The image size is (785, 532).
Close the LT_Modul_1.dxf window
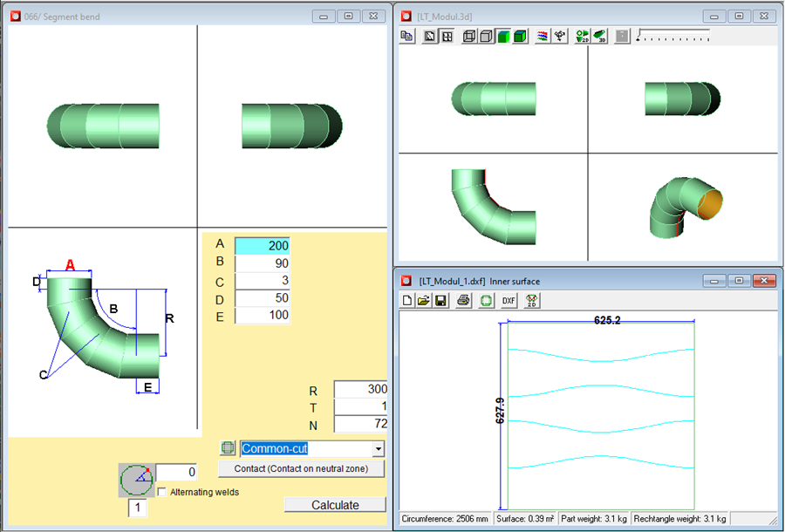coord(764,282)
